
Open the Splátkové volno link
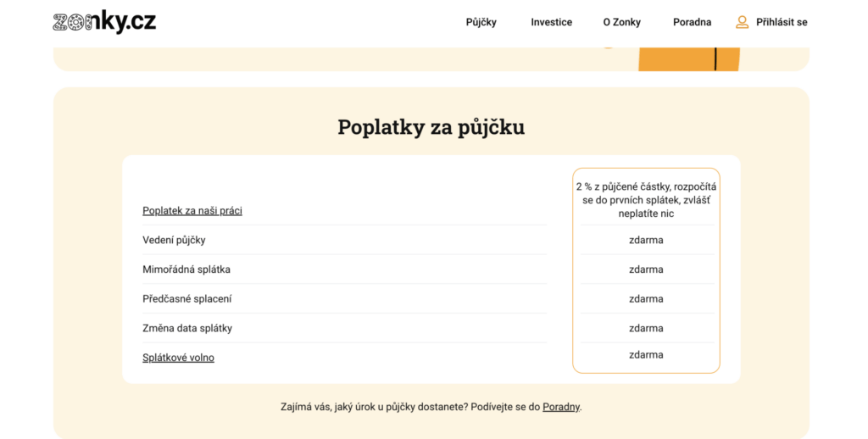click(x=178, y=358)
